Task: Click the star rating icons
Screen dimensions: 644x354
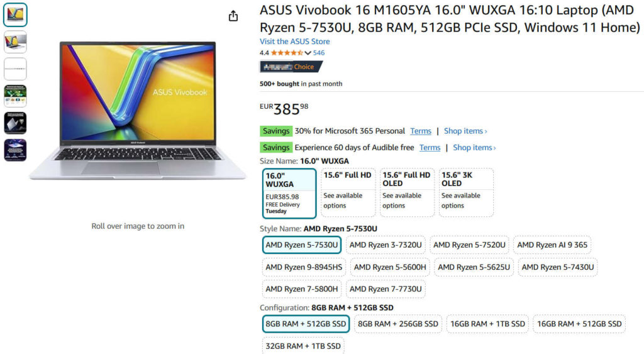Action: (287, 53)
